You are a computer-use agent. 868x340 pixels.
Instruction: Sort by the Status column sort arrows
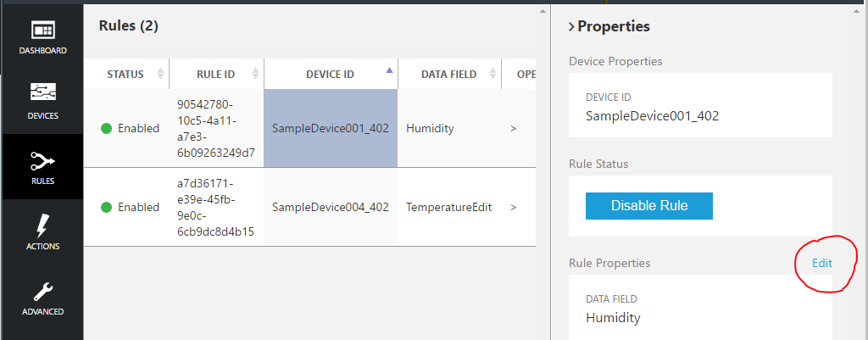[x=161, y=75]
